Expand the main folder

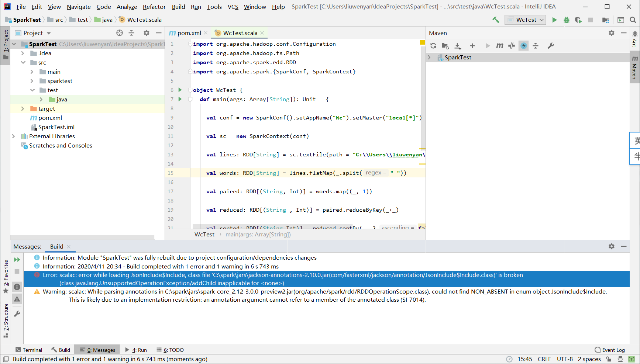tap(32, 72)
